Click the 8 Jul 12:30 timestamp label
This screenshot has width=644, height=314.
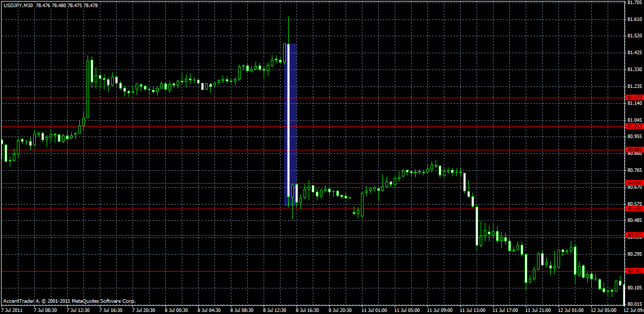click(275, 309)
